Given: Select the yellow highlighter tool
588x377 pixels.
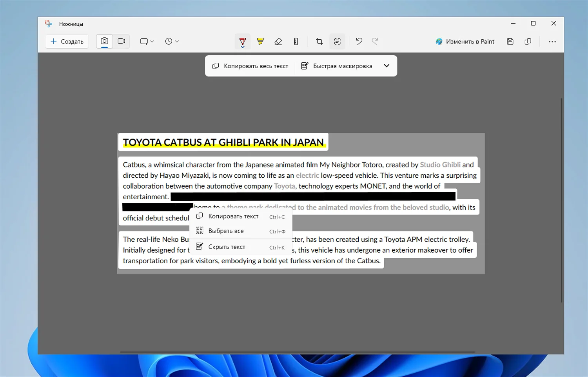Looking at the screenshot, I should pyautogui.click(x=260, y=41).
